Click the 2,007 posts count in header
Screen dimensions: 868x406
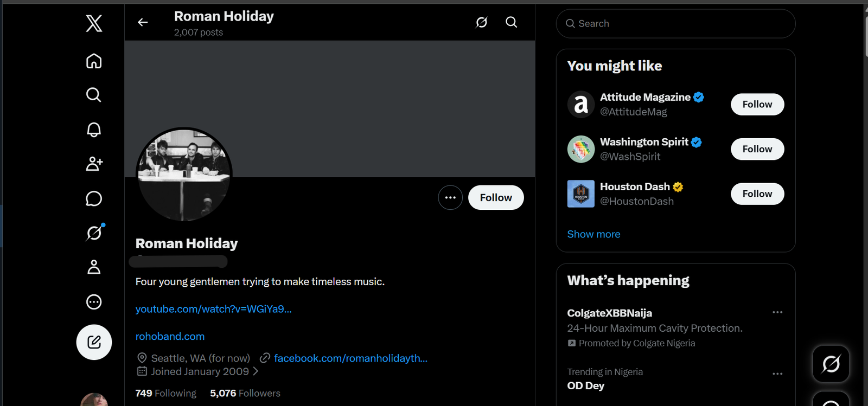(x=199, y=33)
